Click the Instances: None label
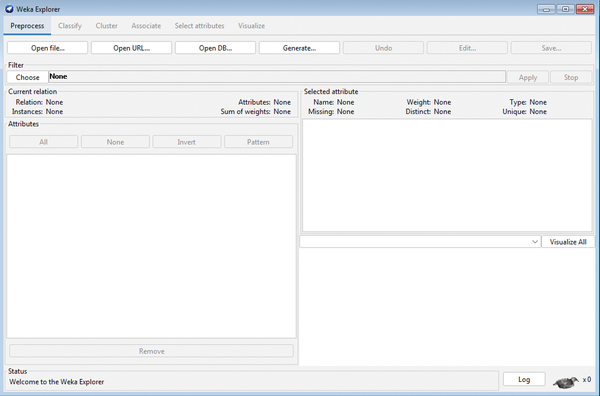The image size is (600, 396). coord(38,112)
